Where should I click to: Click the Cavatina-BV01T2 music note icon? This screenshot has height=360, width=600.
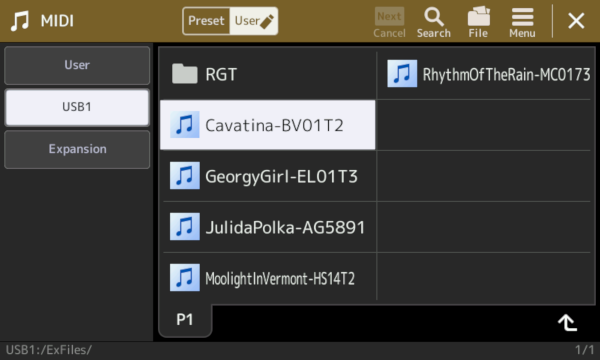(184, 125)
